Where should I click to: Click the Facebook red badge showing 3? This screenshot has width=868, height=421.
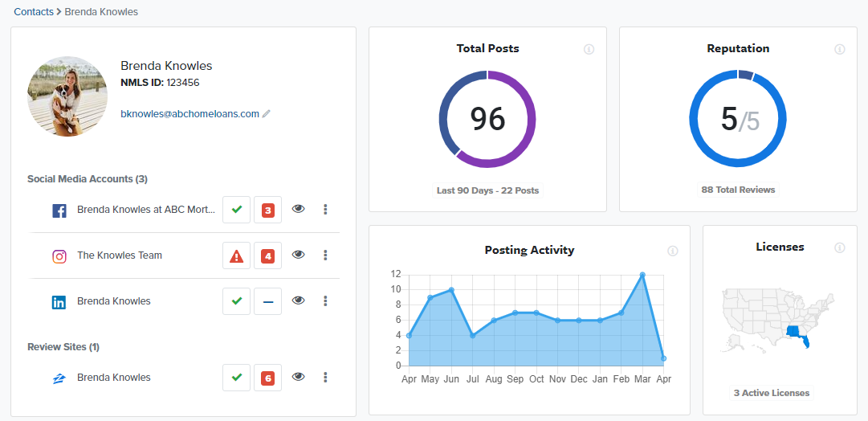[268, 210]
